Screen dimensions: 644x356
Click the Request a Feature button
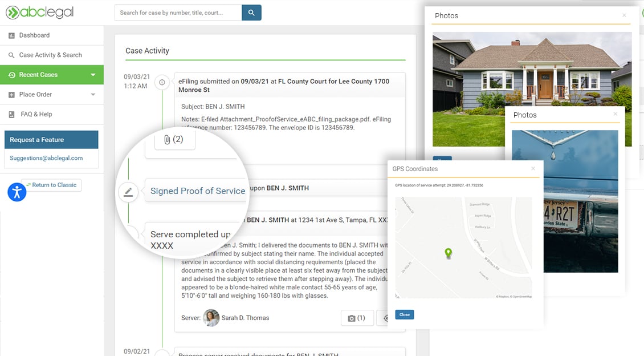click(51, 140)
